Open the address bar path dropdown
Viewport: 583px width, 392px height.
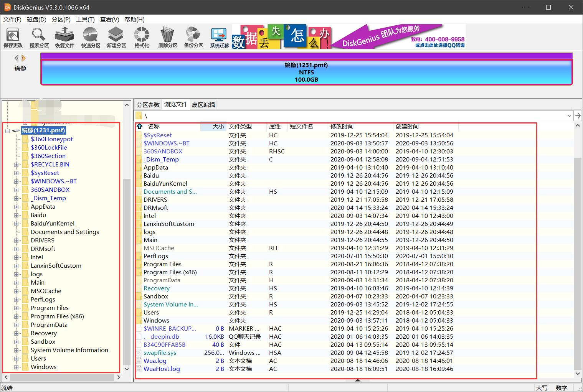[x=569, y=115]
